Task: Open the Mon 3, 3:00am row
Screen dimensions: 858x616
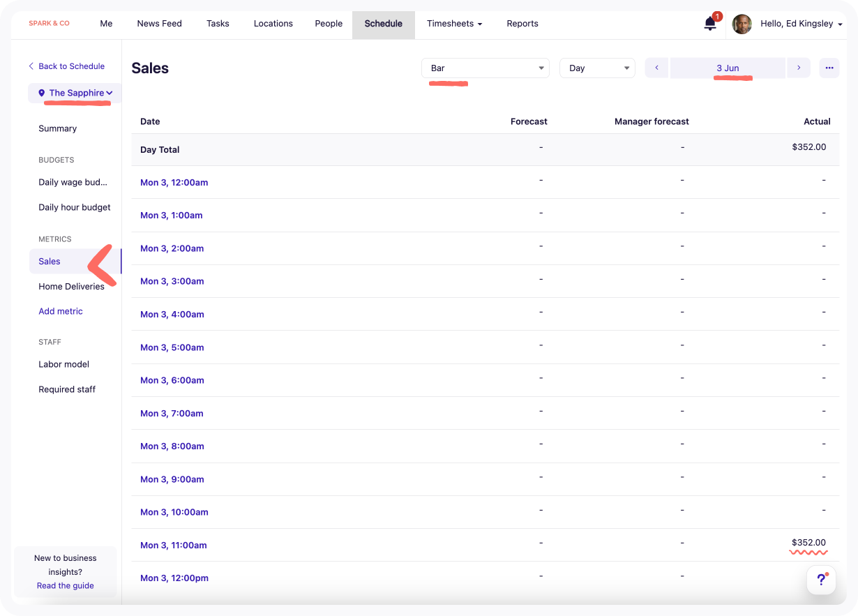Action: coord(485,281)
